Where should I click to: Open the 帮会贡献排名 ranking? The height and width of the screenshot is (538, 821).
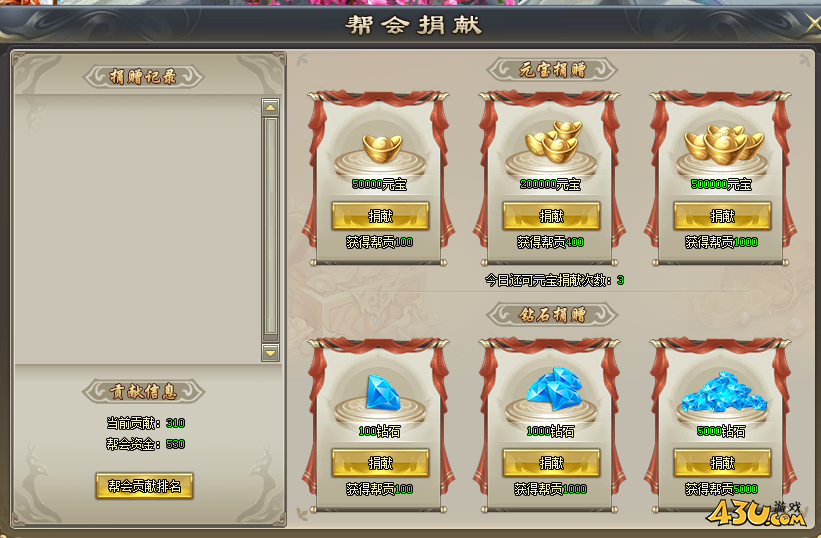(x=145, y=486)
